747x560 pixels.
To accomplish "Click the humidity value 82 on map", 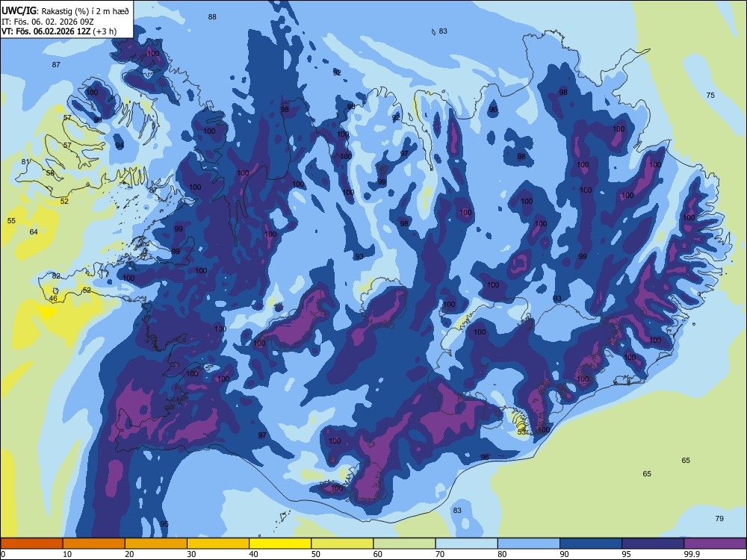I will pos(56,276).
